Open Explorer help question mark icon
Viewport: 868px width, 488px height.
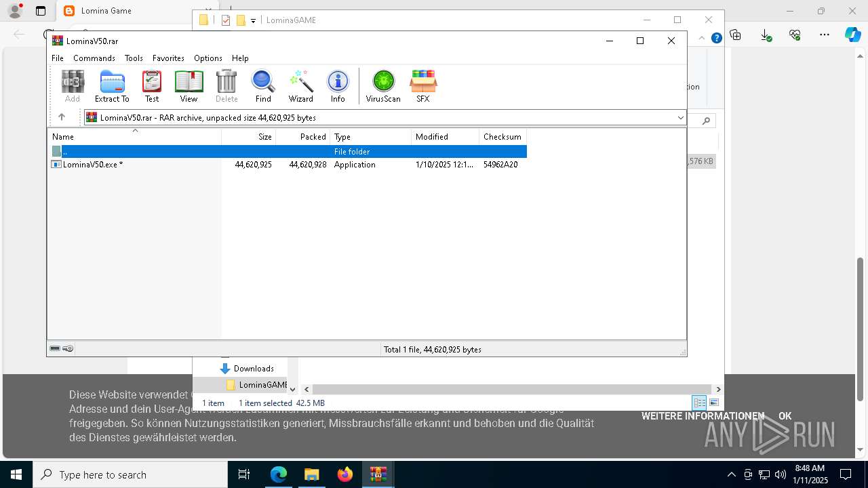pos(716,39)
